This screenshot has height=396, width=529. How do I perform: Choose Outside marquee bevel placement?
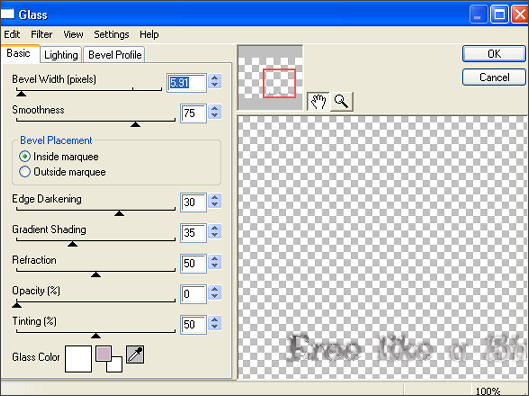coord(25,171)
